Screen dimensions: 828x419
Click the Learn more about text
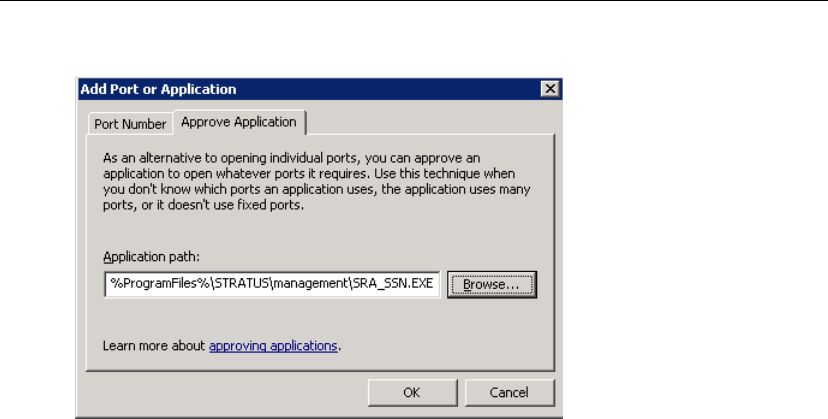(x=154, y=346)
